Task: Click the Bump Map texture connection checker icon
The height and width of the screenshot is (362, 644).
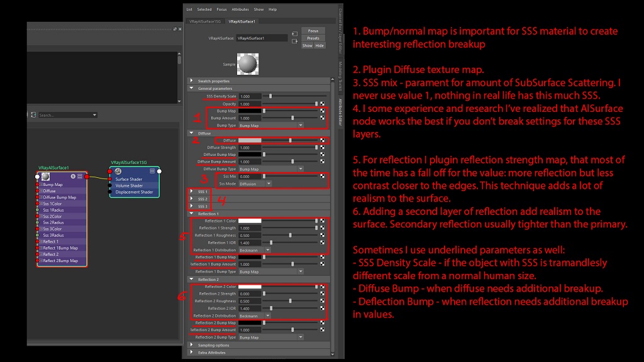Action: point(323,111)
